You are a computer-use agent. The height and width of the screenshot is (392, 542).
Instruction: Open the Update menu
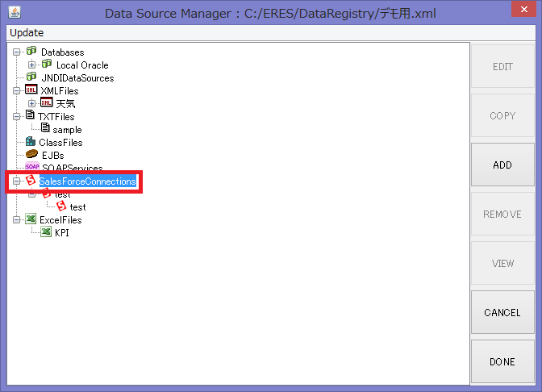[x=27, y=33]
